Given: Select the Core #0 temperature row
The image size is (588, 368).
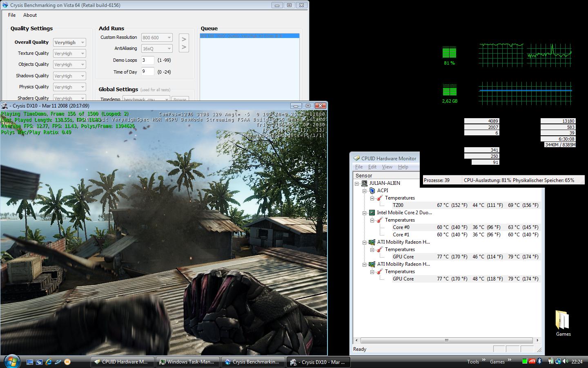Looking at the screenshot, I should 465,227.
